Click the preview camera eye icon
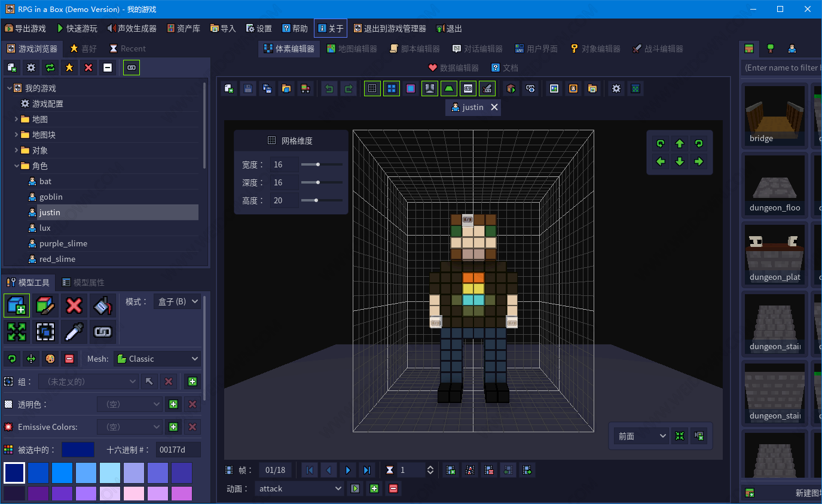Viewport: 822px width, 504px height. (530, 88)
